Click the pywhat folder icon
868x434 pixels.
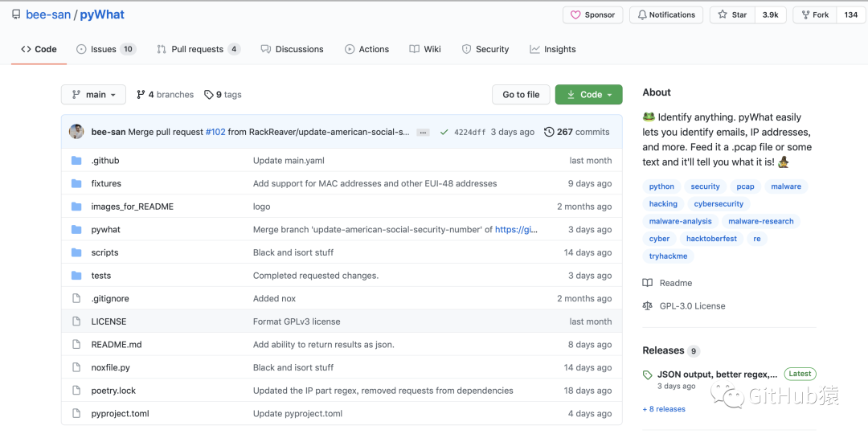[x=76, y=229]
